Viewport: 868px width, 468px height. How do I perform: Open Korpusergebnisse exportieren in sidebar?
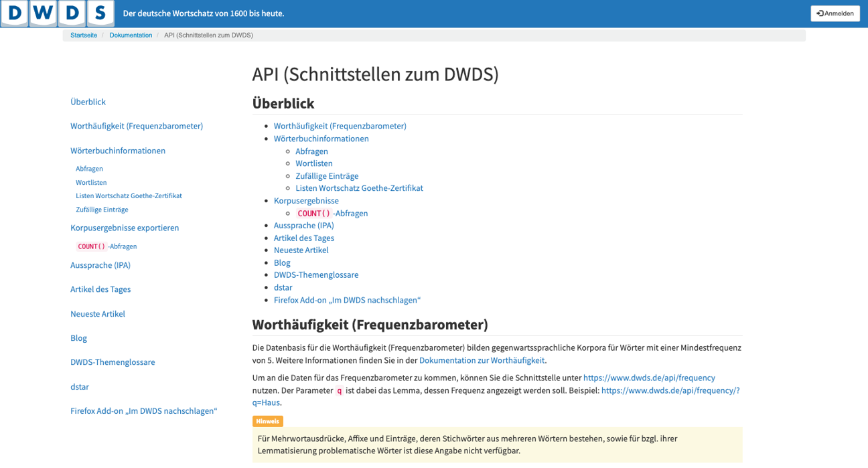[125, 228]
